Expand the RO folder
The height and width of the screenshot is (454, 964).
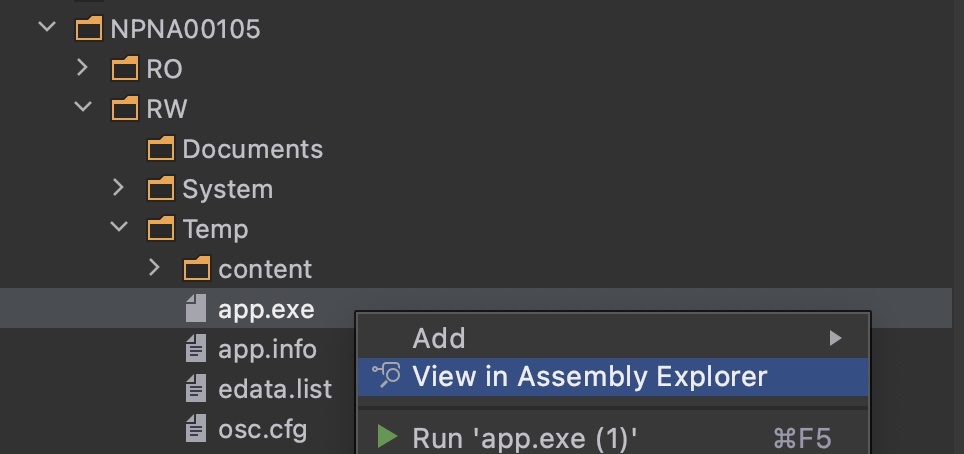[x=82, y=67]
